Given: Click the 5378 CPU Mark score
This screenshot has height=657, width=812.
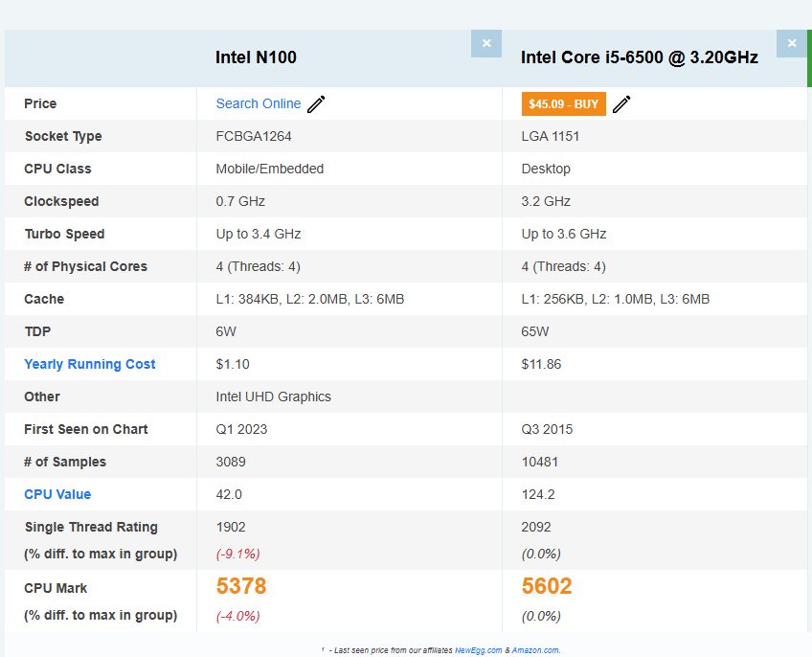Looking at the screenshot, I should click(241, 586).
